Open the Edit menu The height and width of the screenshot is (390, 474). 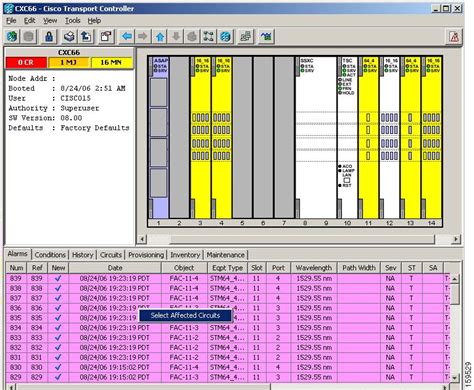(x=29, y=21)
